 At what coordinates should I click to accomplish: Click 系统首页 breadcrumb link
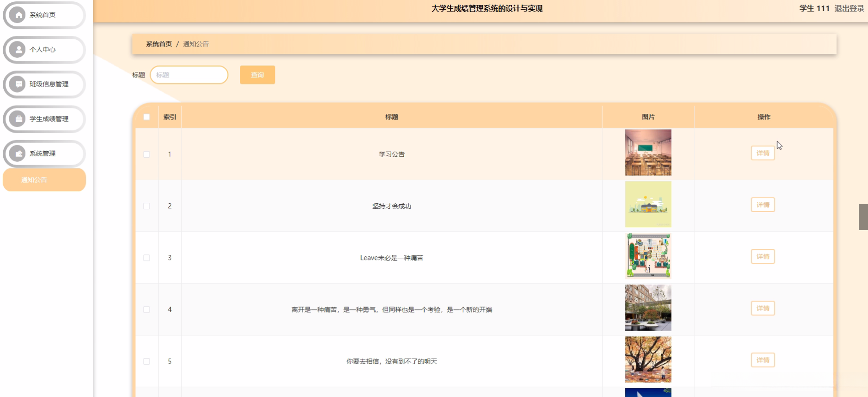click(x=159, y=44)
